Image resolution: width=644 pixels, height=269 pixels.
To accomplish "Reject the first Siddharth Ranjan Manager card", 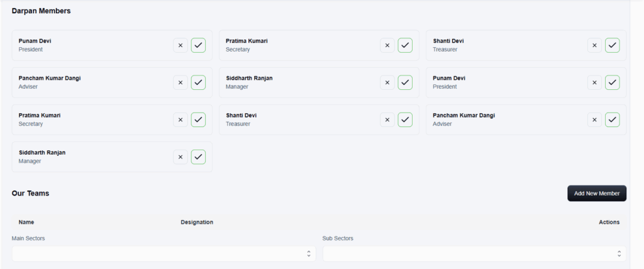I will click(x=387, y=82).
